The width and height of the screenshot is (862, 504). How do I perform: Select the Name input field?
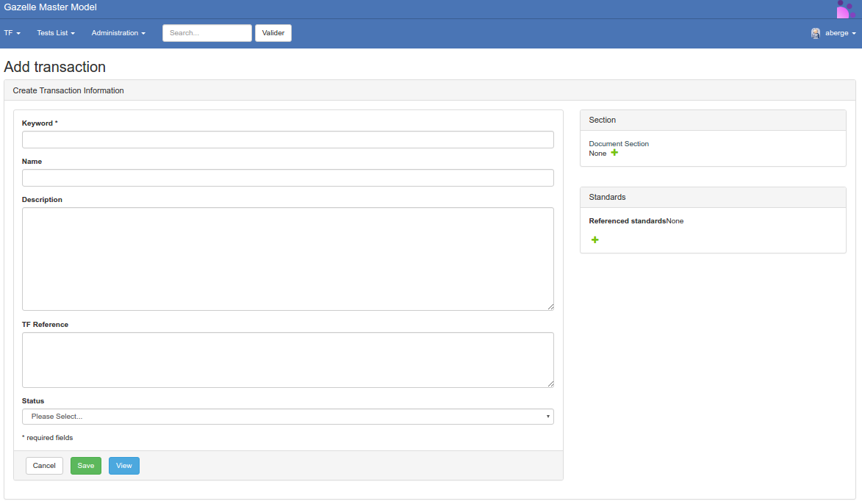pos(287,178)
